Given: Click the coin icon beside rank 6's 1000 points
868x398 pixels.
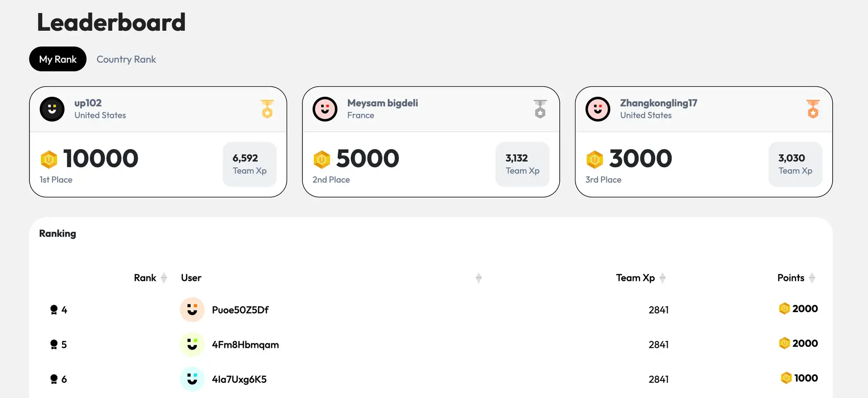Looking at the screenshot, I should pos(786,378).
